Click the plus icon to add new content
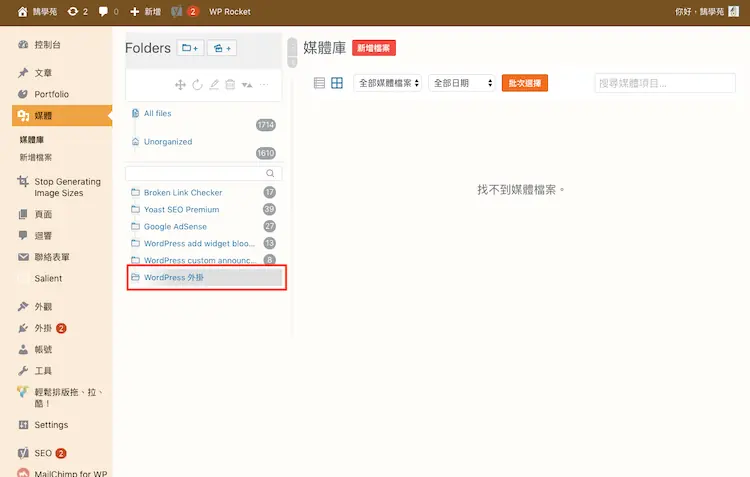This screenshot has height=477, width=750. [x=135, y=11]
